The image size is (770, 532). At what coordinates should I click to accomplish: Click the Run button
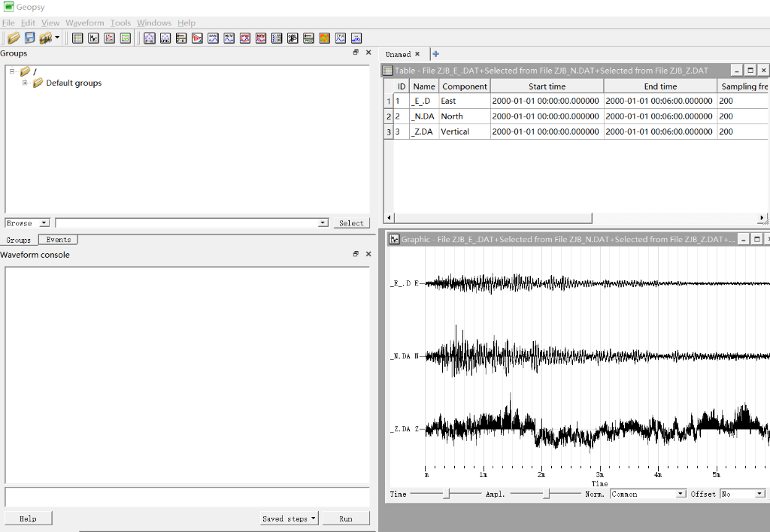coord(346,518)
